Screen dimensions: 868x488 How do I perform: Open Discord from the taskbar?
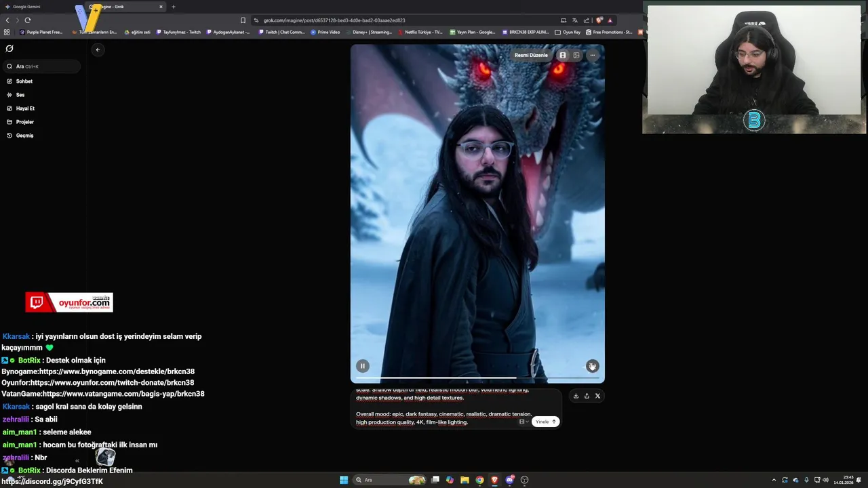(x=509, y=480)
